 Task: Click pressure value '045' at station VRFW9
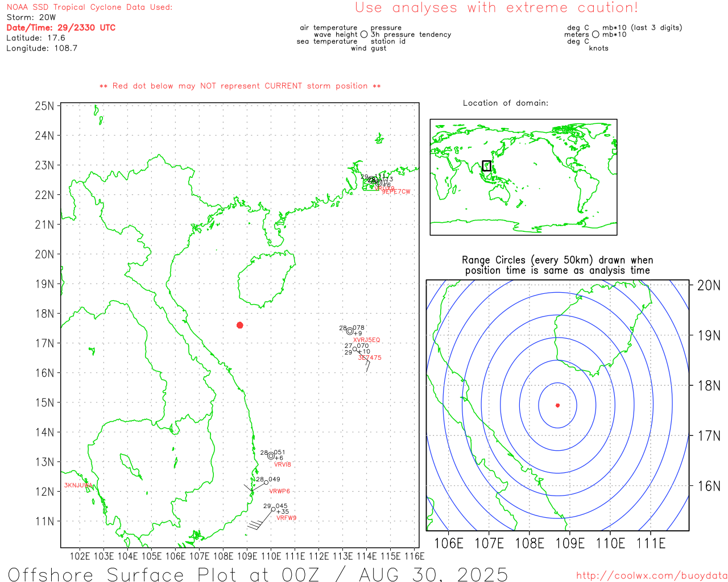[282, 506]
